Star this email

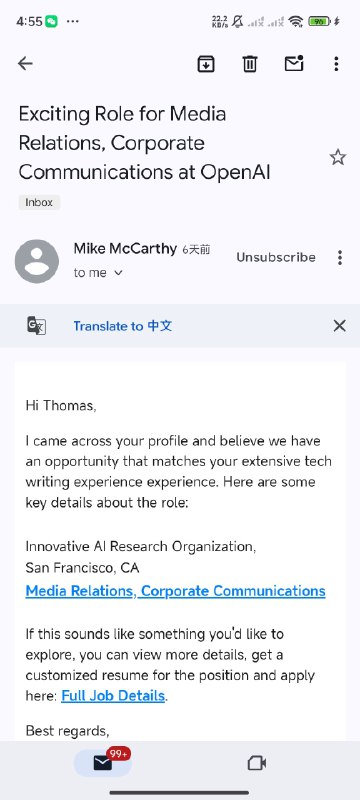point(338,157)
